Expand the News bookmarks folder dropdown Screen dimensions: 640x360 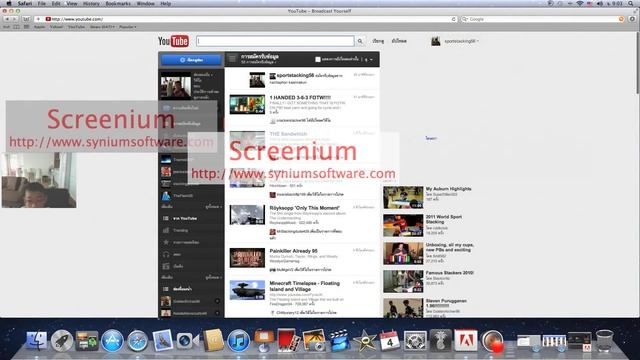click(x=102, y=27)
